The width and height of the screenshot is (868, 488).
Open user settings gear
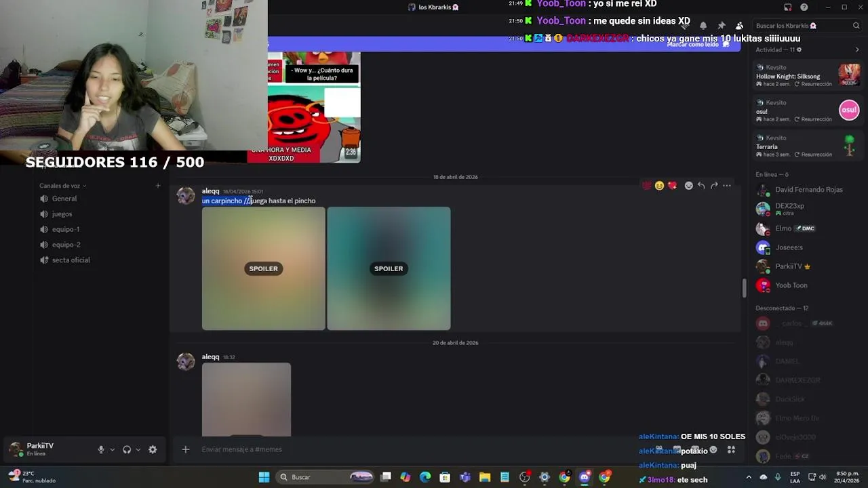point(153,449)
